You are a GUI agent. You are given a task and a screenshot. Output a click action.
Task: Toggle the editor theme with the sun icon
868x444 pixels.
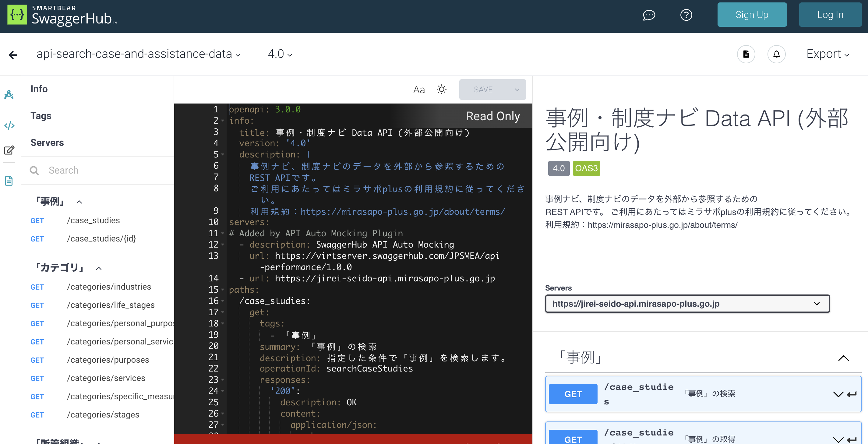click(x=441, y=89)
